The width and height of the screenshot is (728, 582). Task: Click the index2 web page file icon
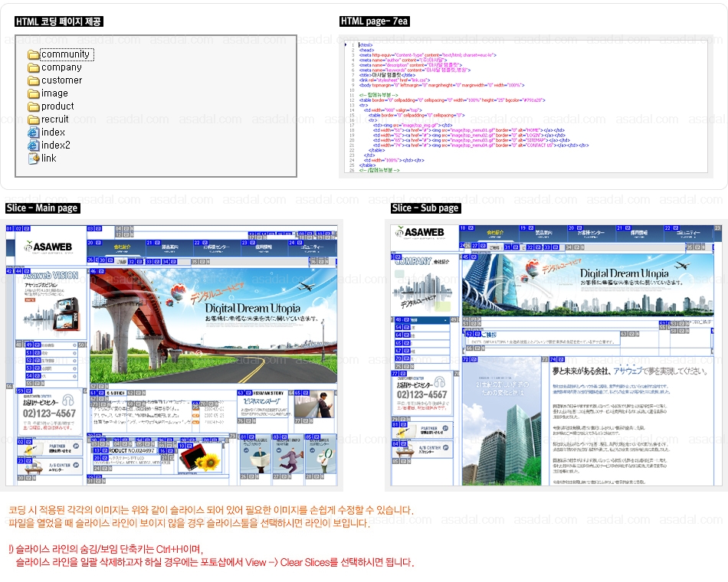(34, 145)
